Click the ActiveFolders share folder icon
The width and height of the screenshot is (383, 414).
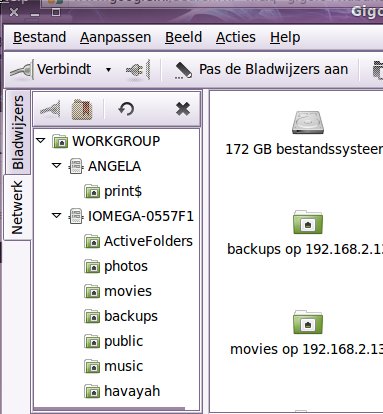tap(92, 241)
